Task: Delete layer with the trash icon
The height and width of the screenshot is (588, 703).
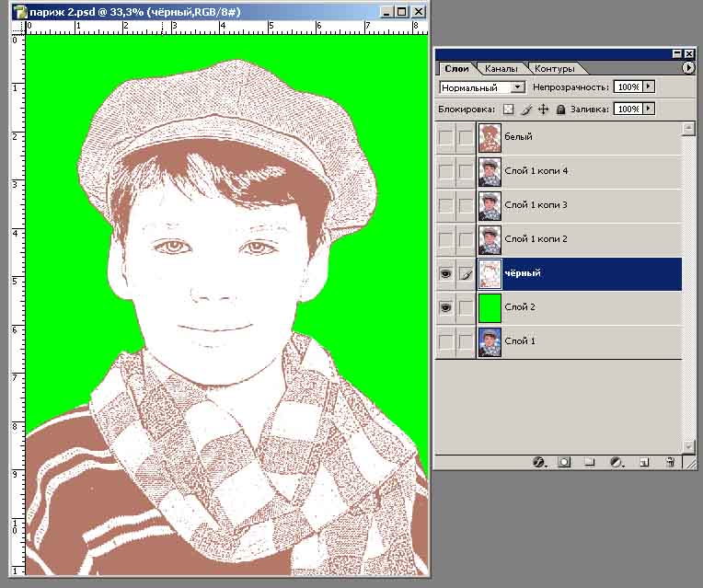Action: pyautogui.click(x=670, y=462)
